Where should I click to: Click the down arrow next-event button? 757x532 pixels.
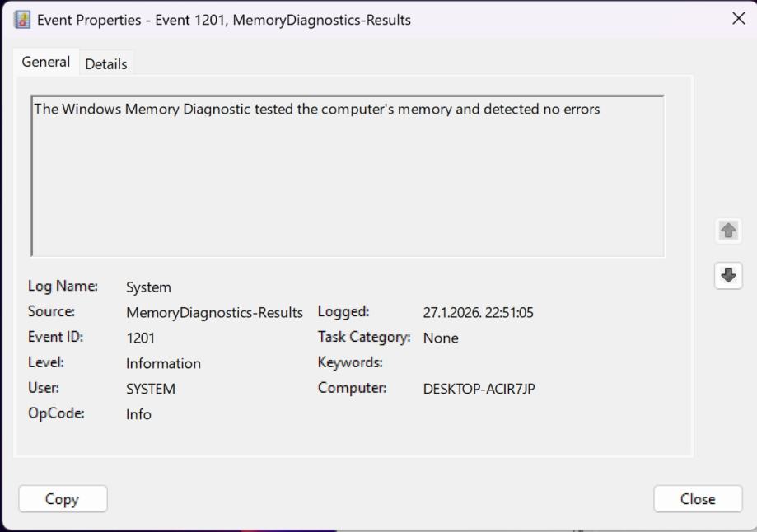click(x=728, y=275)
